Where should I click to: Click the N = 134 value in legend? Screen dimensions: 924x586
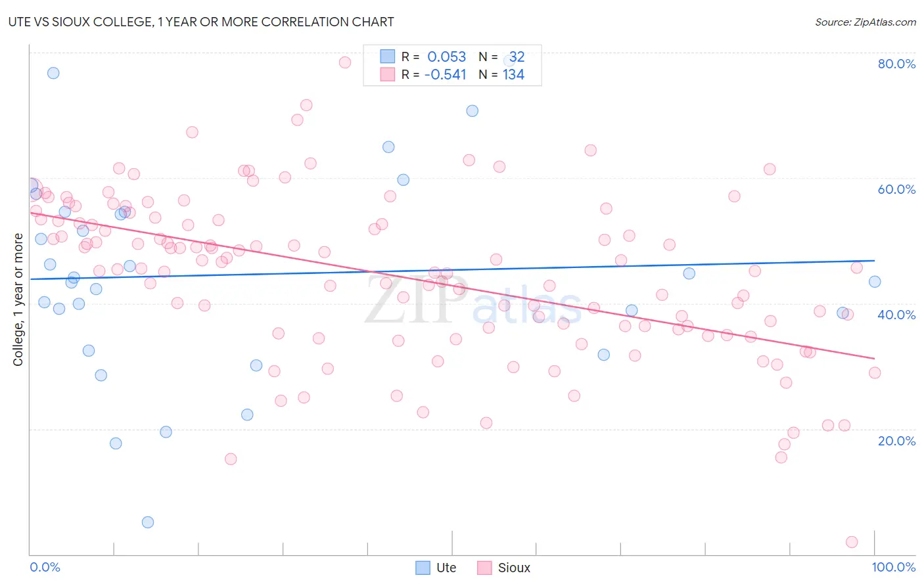pos(501,74)
